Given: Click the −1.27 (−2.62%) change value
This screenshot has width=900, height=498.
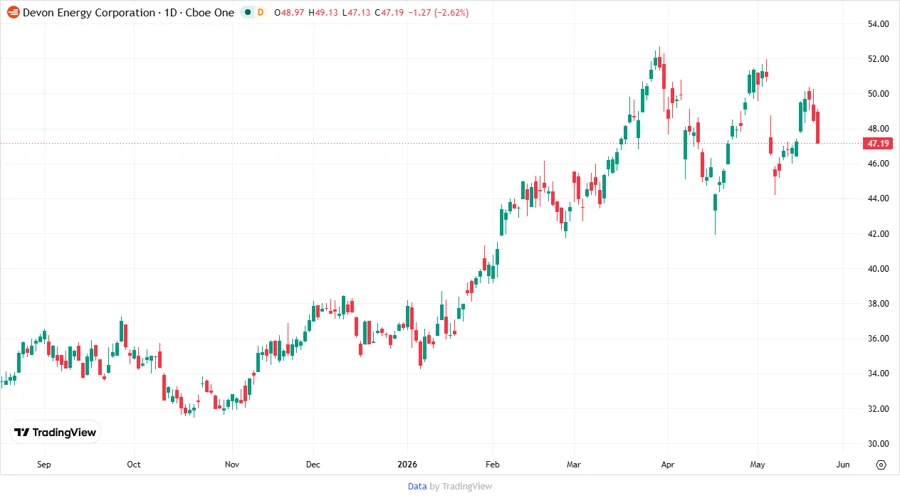Looking at the screenshot, I should [x=439, y=12].
